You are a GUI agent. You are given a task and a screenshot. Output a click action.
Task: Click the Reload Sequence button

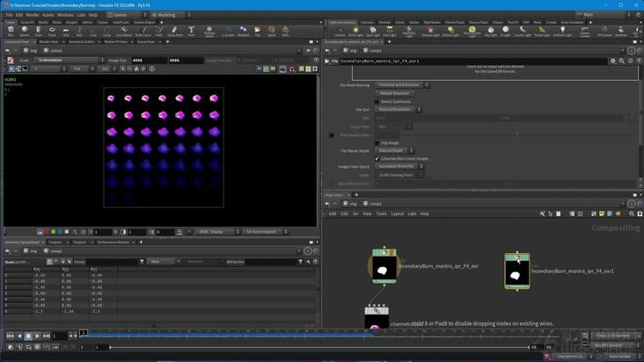(394, 93)
